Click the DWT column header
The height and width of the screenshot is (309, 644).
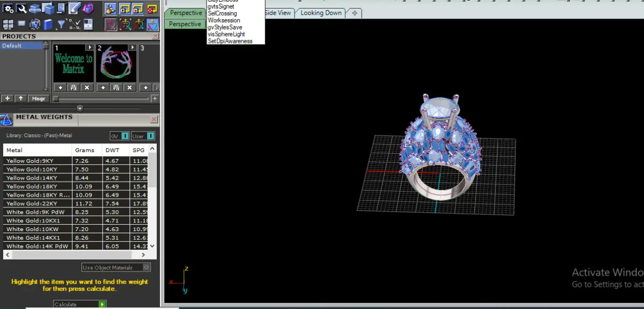pos(116,150)
